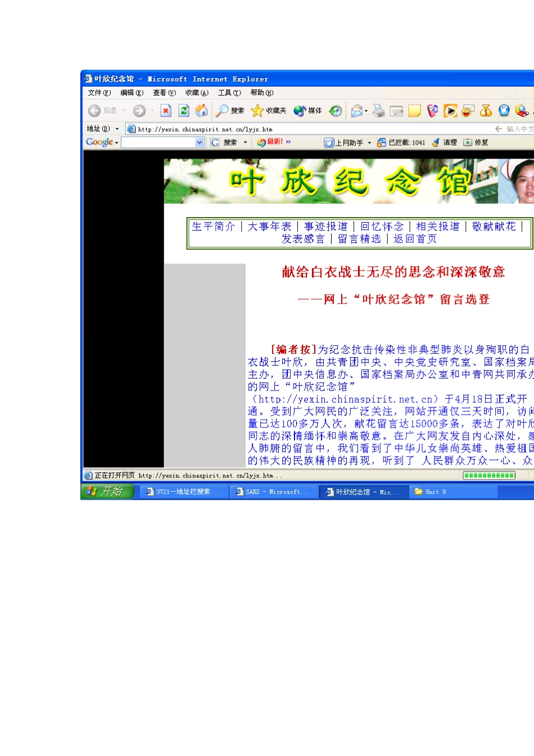Screen dimensions: 534x756
Task: Expand the Google toolbar overflow chevron »
Action: pos(288,142)
